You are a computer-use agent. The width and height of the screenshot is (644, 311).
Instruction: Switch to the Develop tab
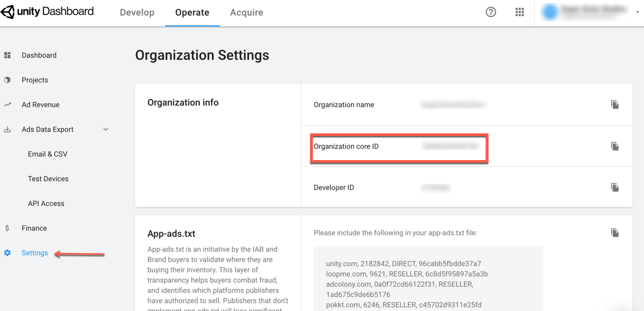pyautogui.click(x=137, y=13)
